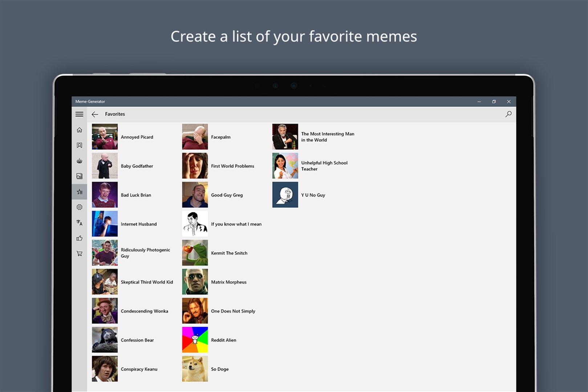Select the So Doge meme thumbnail
Image resolution: width=588 pixels, height=392 pixels.
[195, 369]
